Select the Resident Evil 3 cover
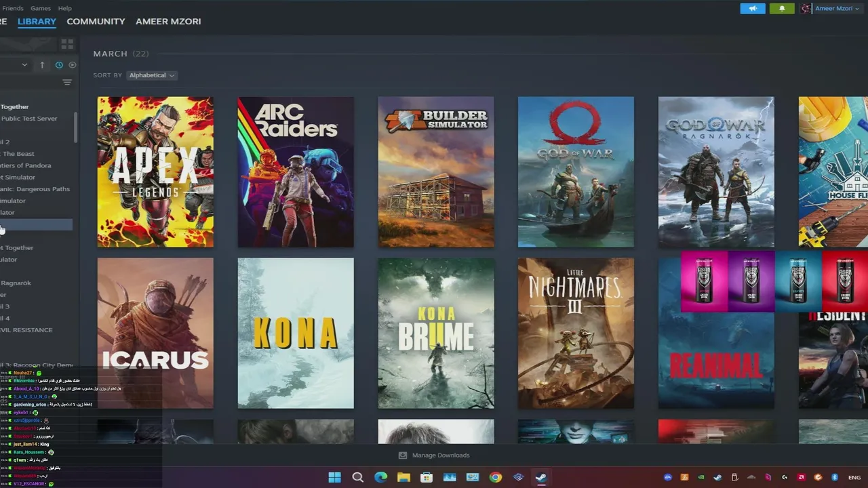Viewport: 868px width, 488px height. pos(833,359)
